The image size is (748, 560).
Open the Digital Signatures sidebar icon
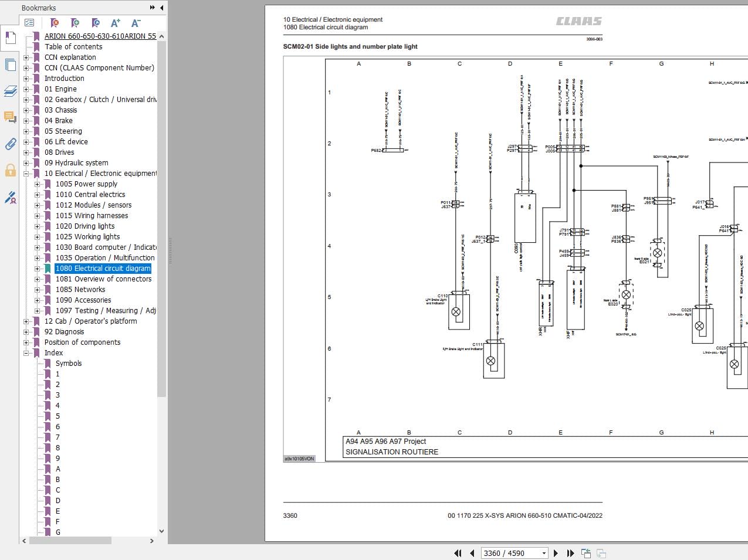pos(10,198)
